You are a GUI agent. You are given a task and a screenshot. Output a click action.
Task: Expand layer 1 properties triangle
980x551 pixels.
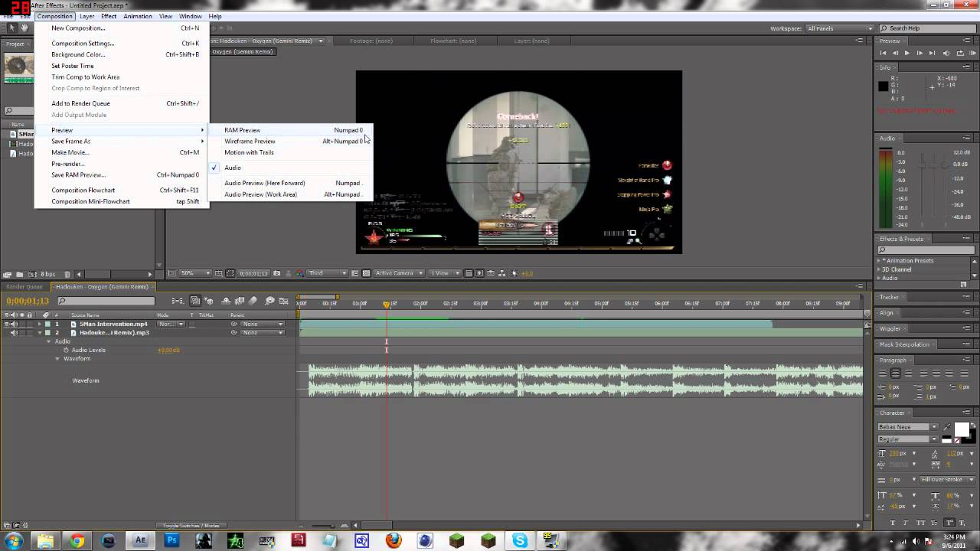[39, 324]
